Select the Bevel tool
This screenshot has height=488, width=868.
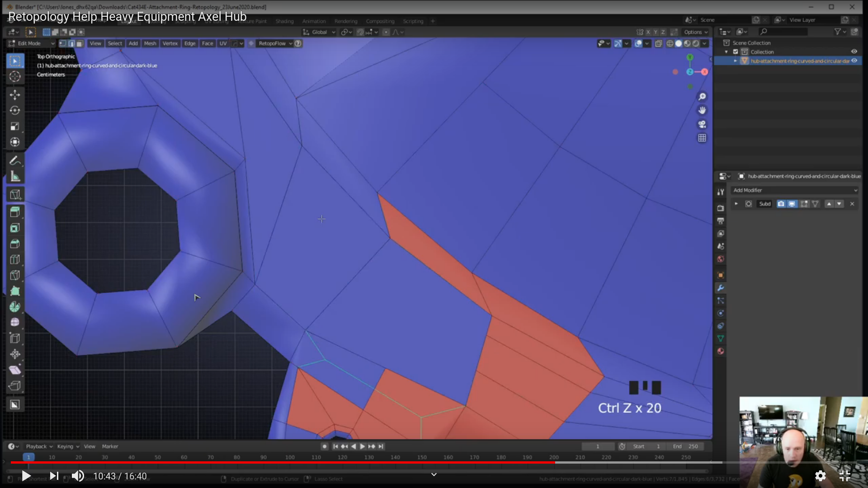coord(15,244)
